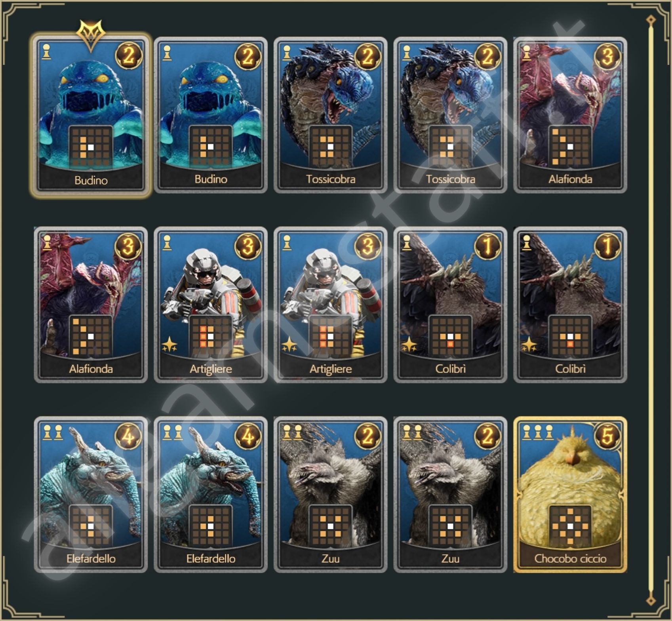Click the star ability icon on first Artigliere
This screenshot has width=672, height=621.
click(169, 345)
